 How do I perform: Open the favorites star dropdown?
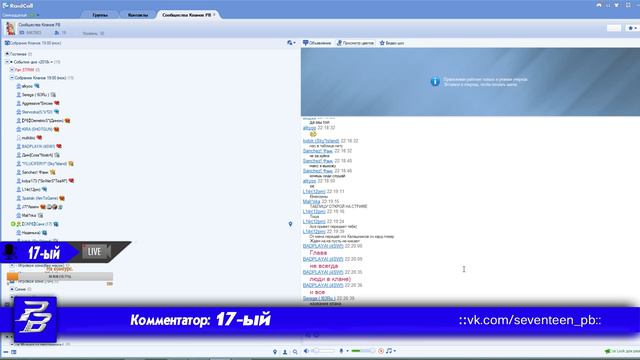(x=632, y=28)
